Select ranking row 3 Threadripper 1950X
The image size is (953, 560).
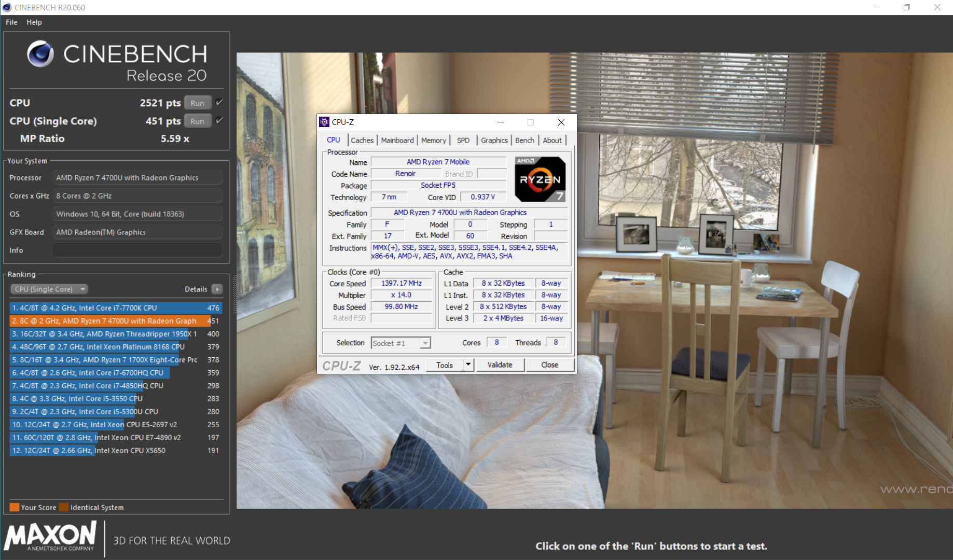coord(116,333)
